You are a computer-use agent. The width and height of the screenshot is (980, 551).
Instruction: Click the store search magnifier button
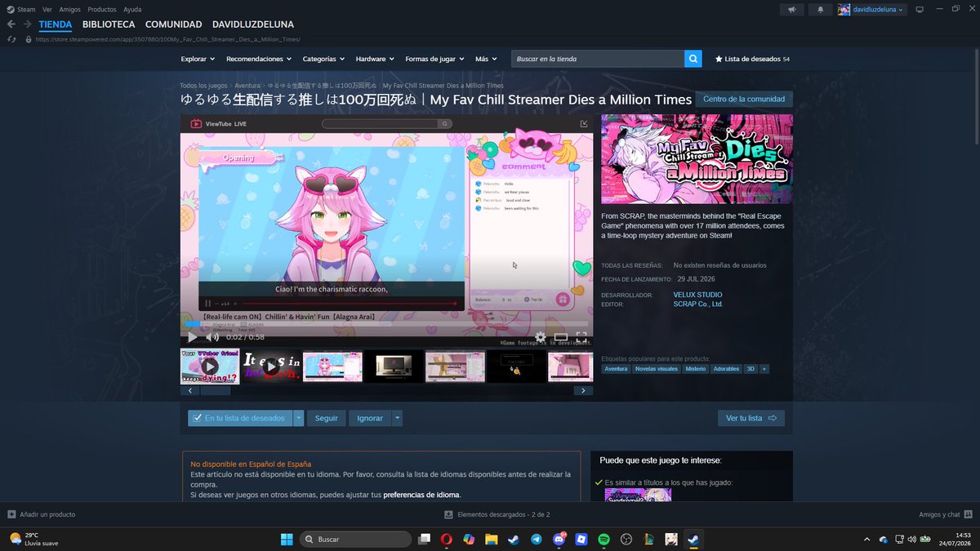pyautogui.click(x=693, y=59)
